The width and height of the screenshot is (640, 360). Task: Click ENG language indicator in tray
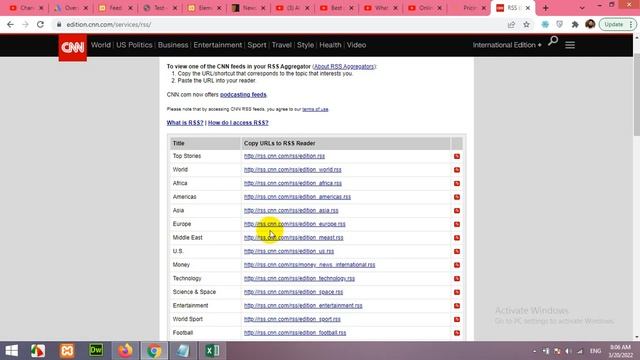(x=596, y=351)
